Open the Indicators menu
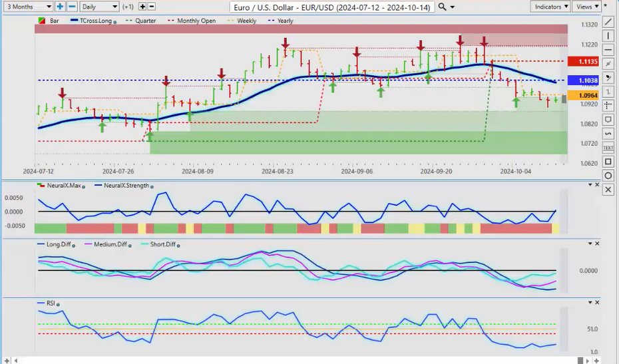 pyautogui.click(x=551, y=7)
